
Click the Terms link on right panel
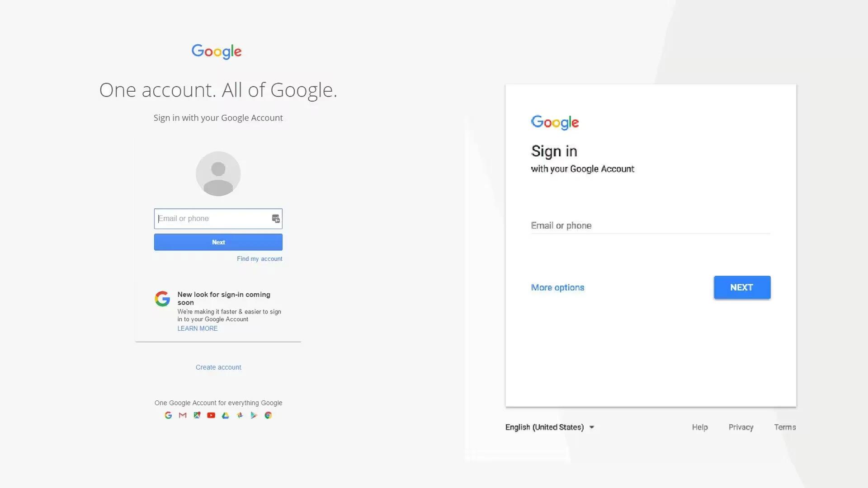(784, 427)
